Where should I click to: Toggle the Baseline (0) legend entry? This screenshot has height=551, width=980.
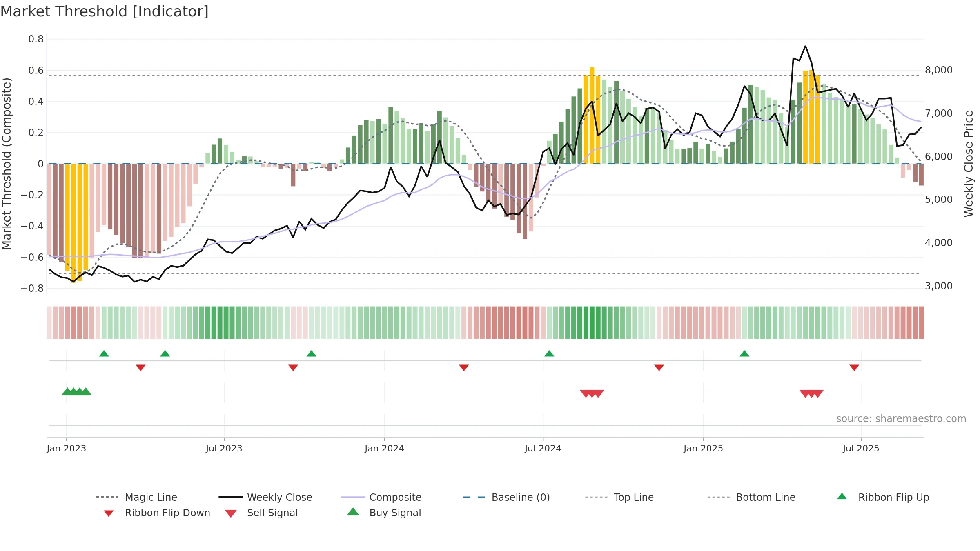[506, 497]
